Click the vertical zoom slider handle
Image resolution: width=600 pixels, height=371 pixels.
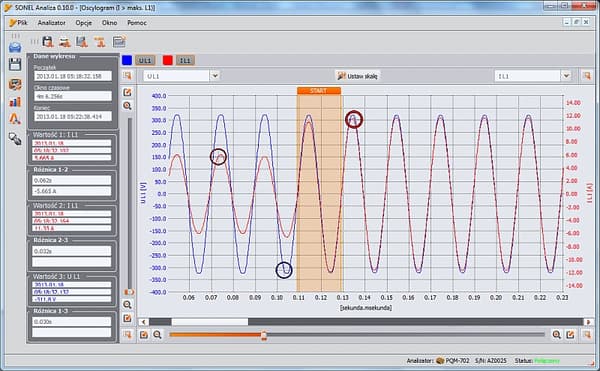click(x=129, y=292)
